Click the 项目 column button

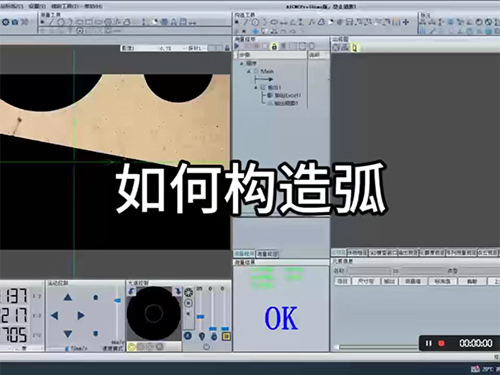pos(343,281)
